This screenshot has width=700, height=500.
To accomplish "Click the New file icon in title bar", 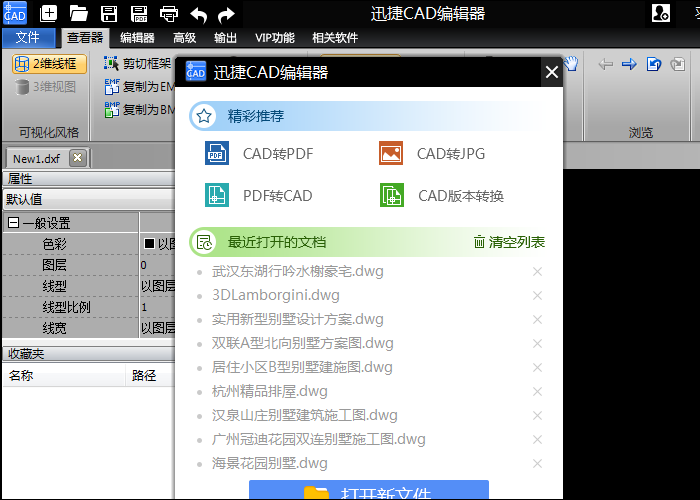I will coord(48,14).
